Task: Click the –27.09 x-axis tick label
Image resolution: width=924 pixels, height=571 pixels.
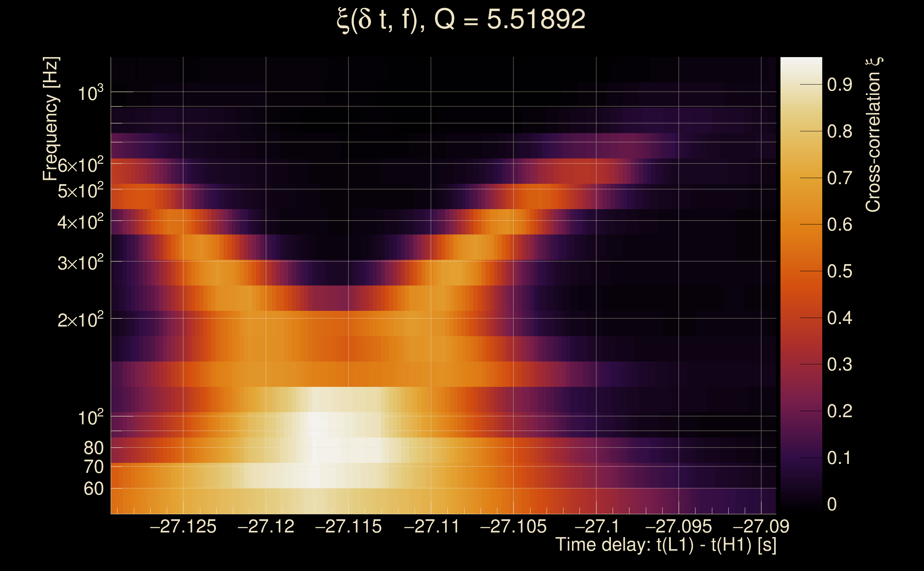Action: pyautogui.click(x=761, y=526)
